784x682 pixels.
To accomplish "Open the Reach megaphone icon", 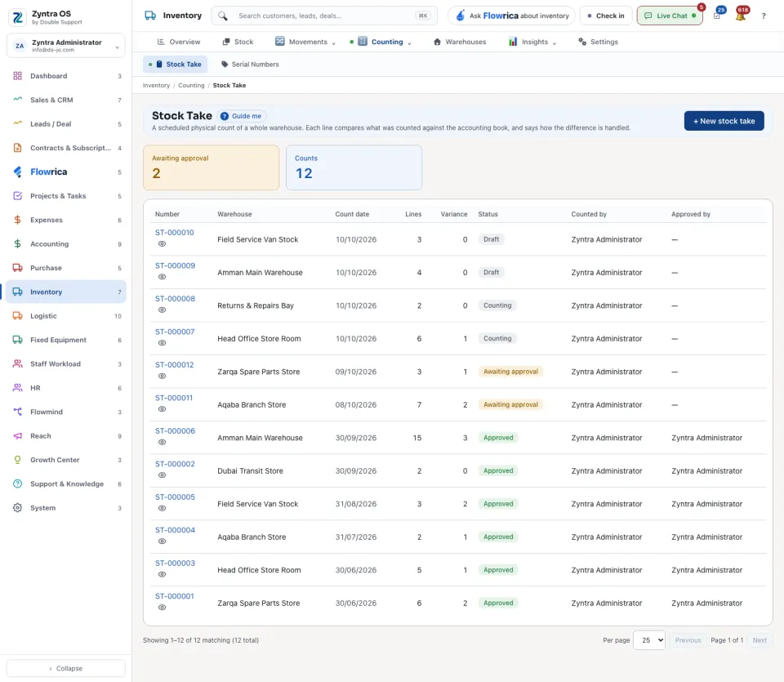I will point(17,435).
